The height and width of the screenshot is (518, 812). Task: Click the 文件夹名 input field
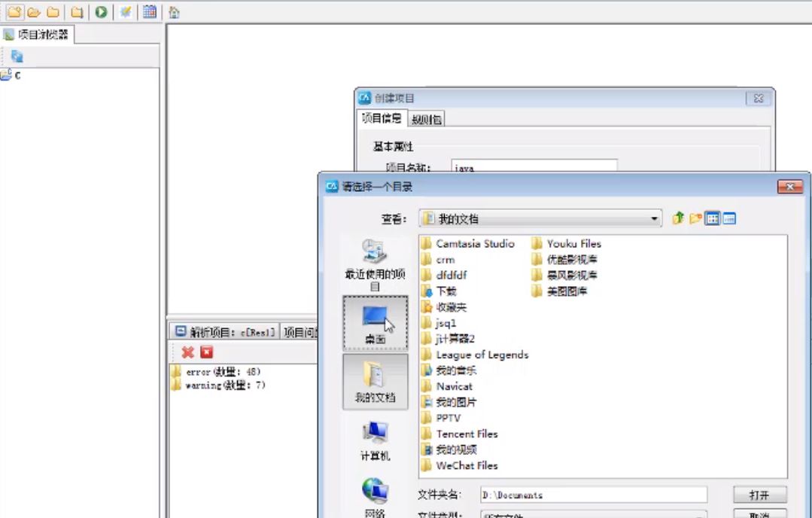coord(592,495)
